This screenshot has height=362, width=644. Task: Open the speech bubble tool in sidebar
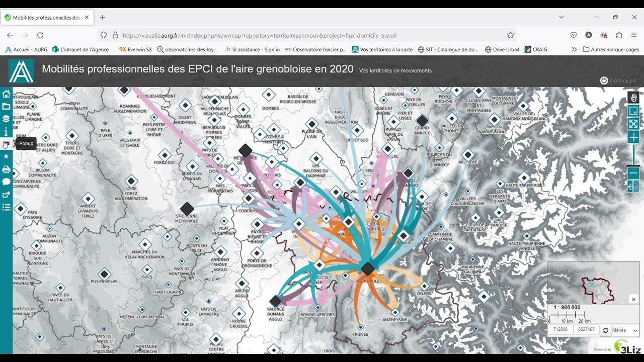coord(6,182)
